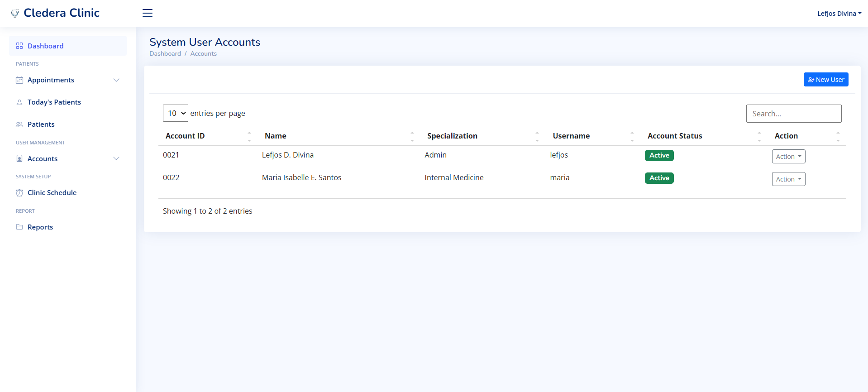This screenshot has height=392, width=868.
Task: Open the Action dropdown for Maria Isabelle Santos
Action: click(788, 179)
